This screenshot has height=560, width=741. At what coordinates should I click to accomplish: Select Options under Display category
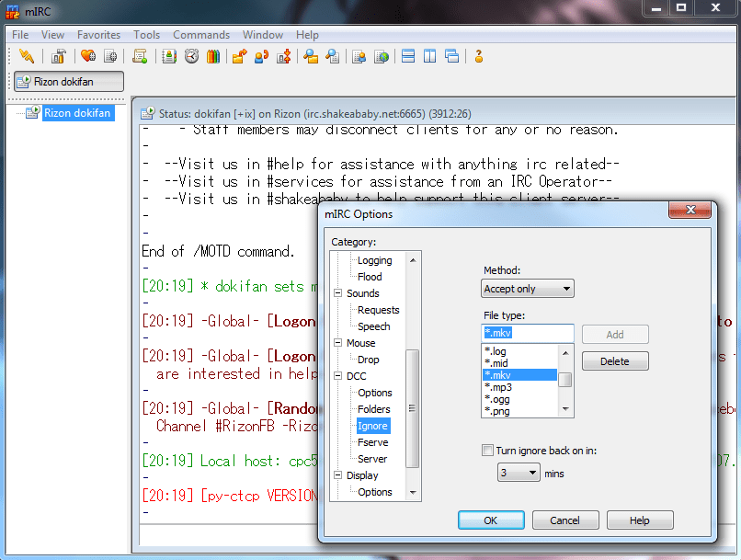375,491
